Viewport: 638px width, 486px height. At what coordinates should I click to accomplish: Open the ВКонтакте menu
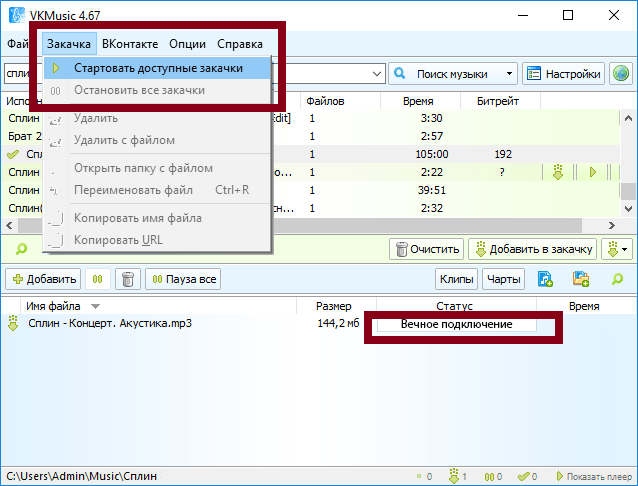tap(130, 44)
